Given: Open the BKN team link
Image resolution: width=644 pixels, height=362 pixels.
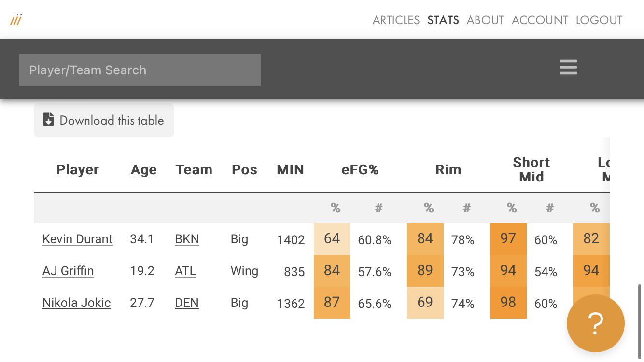Looking at the screenshot, I should [187, 239].
